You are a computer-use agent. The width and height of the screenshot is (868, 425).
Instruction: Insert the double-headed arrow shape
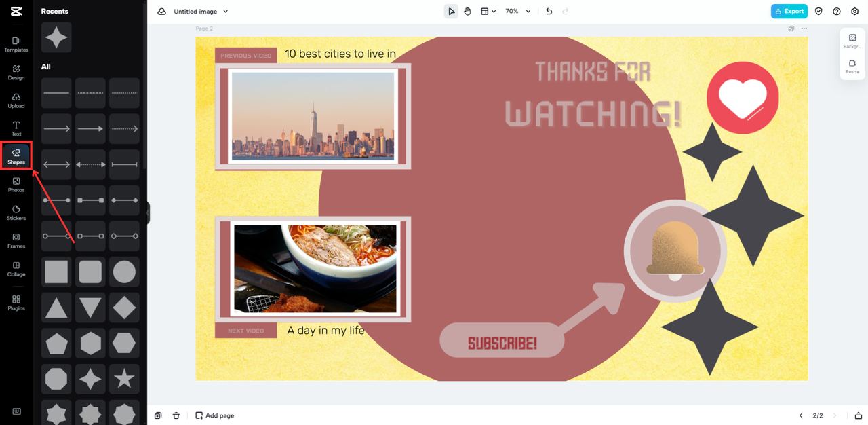(x=56, y=164)
